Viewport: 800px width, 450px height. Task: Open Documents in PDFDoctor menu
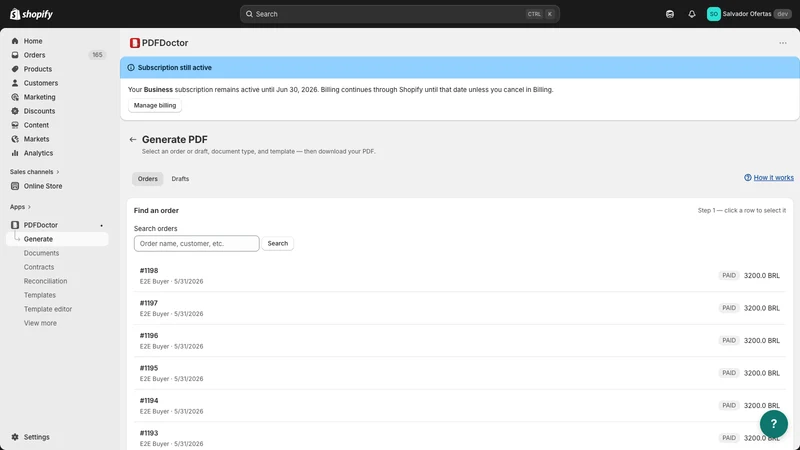click(x=41, y=253)
